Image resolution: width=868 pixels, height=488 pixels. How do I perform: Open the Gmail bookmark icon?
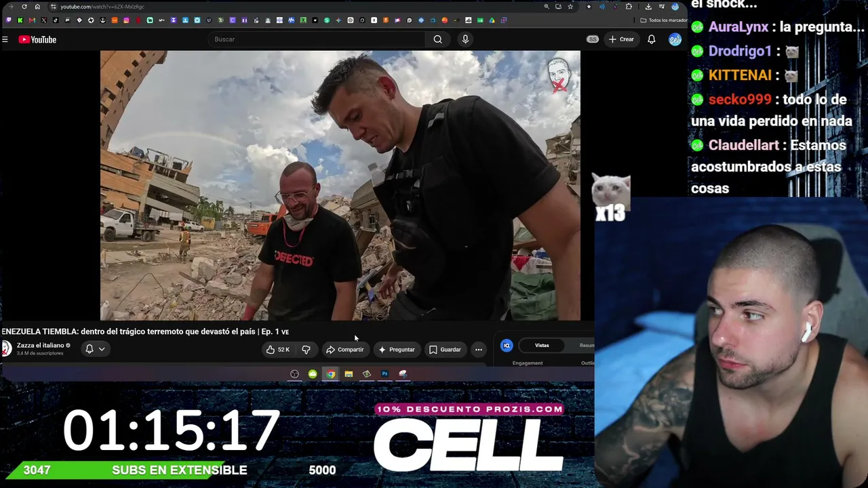[32, 20]
